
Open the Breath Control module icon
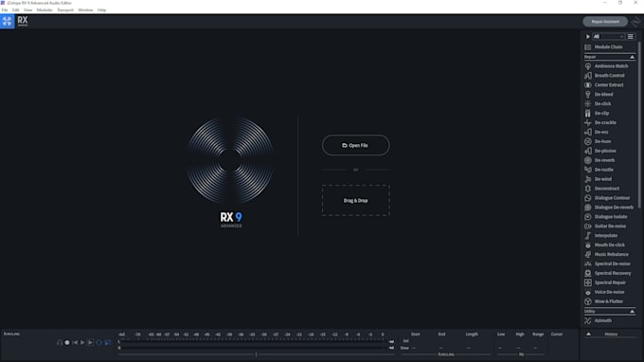[x=588, y=76]
